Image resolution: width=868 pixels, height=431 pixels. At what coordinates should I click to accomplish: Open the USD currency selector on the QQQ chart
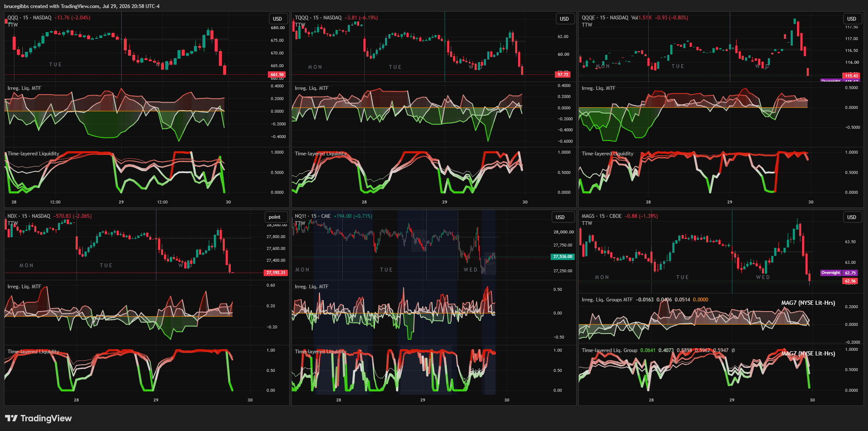[277, 19]
